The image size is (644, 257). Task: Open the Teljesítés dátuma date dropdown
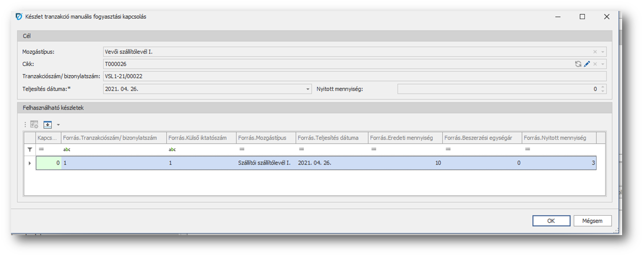click(308, 89)
